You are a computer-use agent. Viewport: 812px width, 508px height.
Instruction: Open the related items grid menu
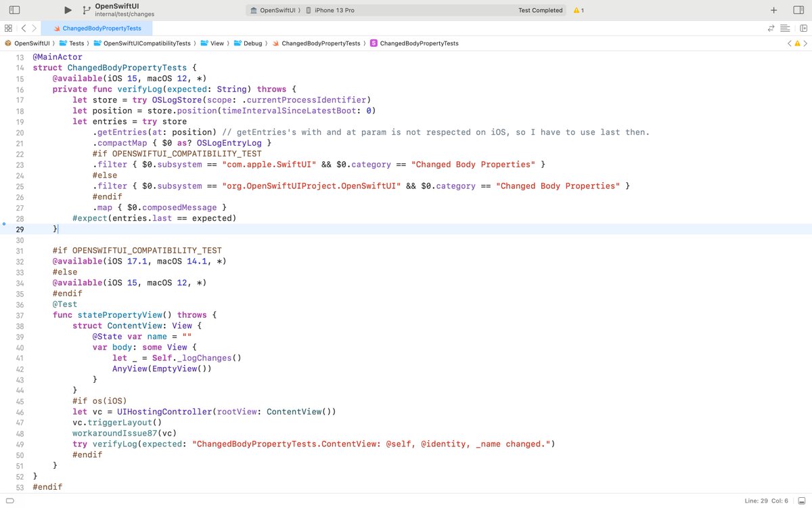[8, 28]
